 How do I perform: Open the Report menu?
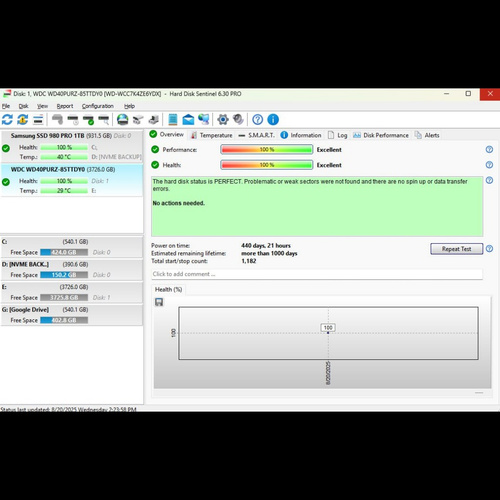pyautogui.click(x=65, y=106)
